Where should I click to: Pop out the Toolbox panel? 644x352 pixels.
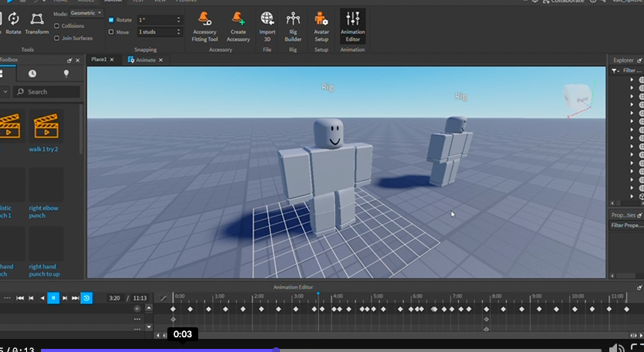click(69, 60)
